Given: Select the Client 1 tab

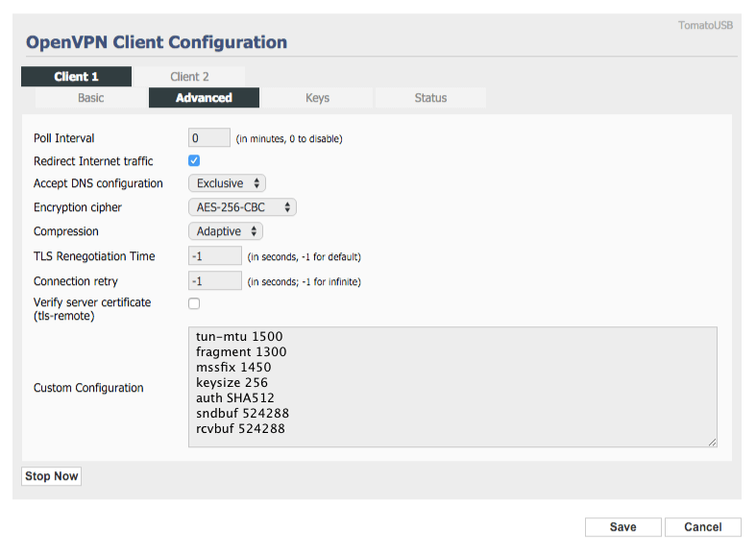Looking at the screenshot, I should pyautogui.click(x=76, y=77).
